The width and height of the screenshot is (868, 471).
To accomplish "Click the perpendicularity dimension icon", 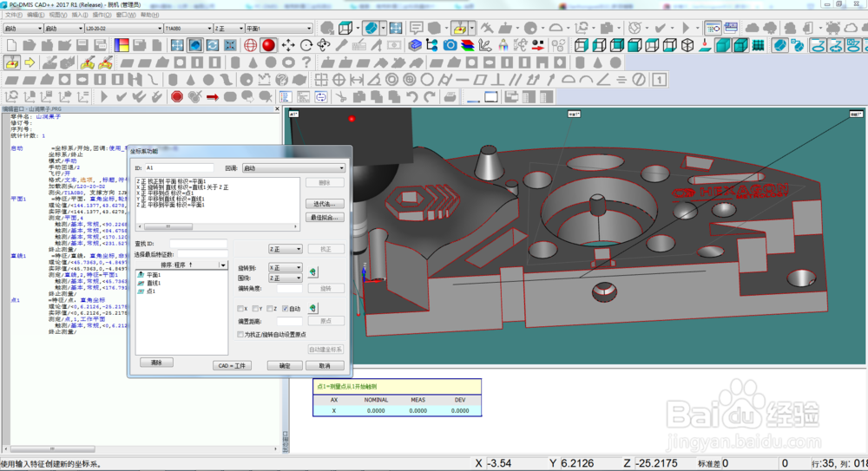I will [497, 80].
